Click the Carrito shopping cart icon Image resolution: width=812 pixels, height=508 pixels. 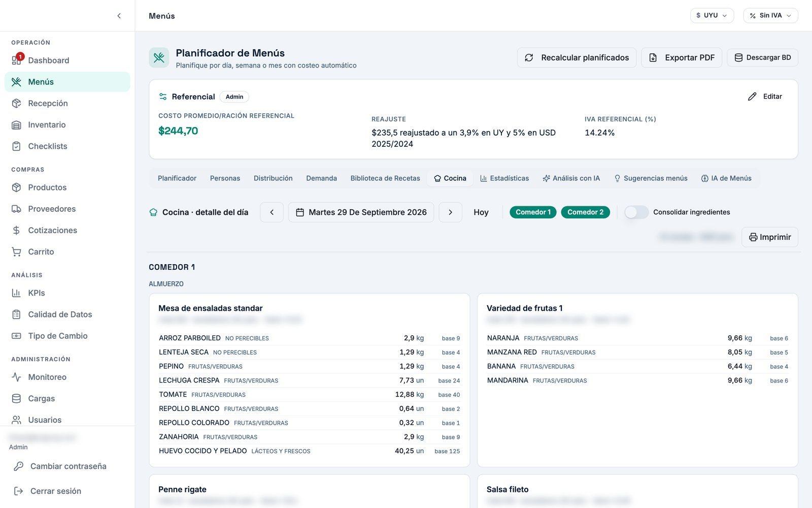click(17, 252)
